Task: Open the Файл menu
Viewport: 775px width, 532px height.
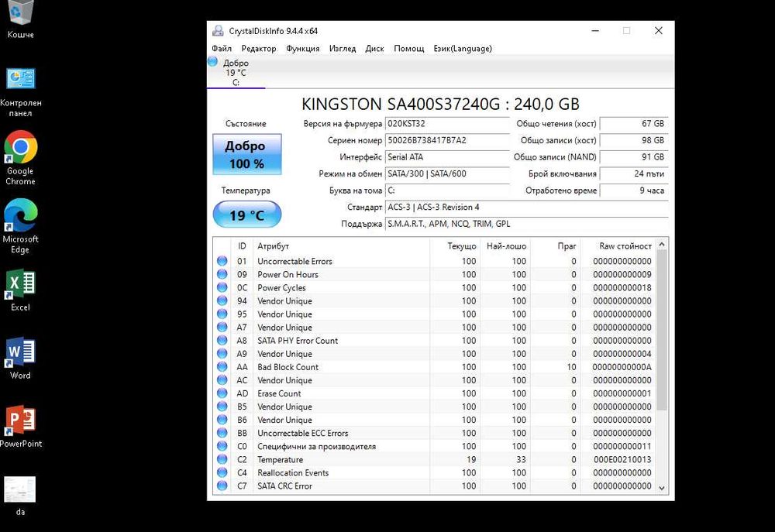Action: pyautogui.click(x=222, y=49)
